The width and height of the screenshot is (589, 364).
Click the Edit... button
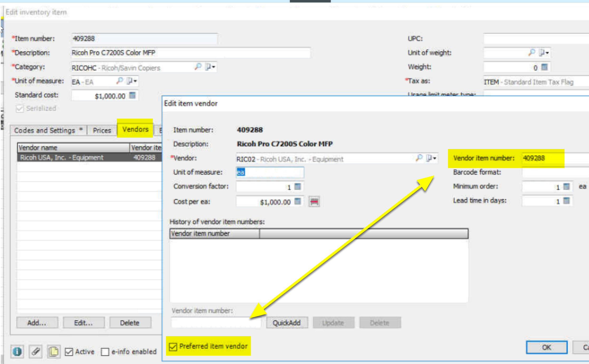[84, 323]
